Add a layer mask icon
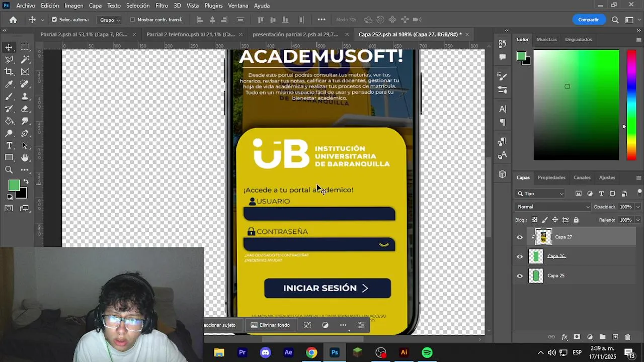This screenshot has height=362, width=644. pos(577,337)
